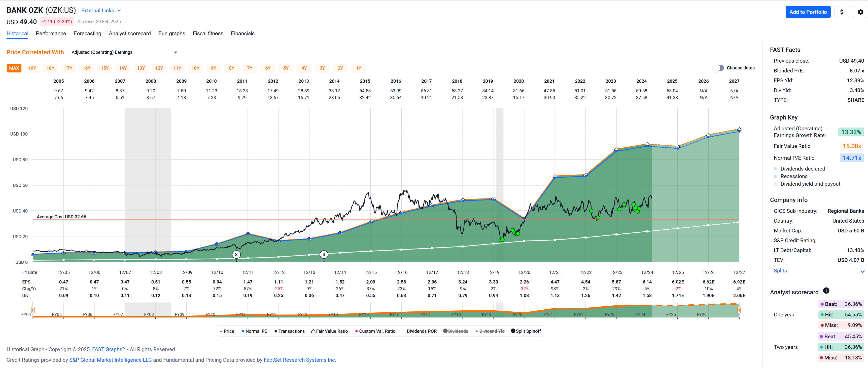This screenshot has width=868, height=368.
Task: Click the 2020 EPS value 2.26
Action: (x=524, y=282)
